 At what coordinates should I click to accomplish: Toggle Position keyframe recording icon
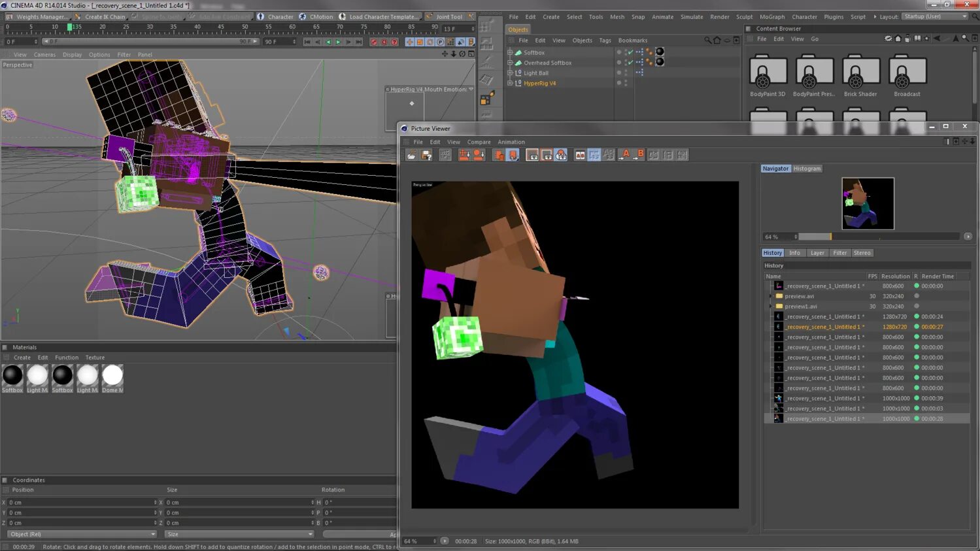(410, 42)
